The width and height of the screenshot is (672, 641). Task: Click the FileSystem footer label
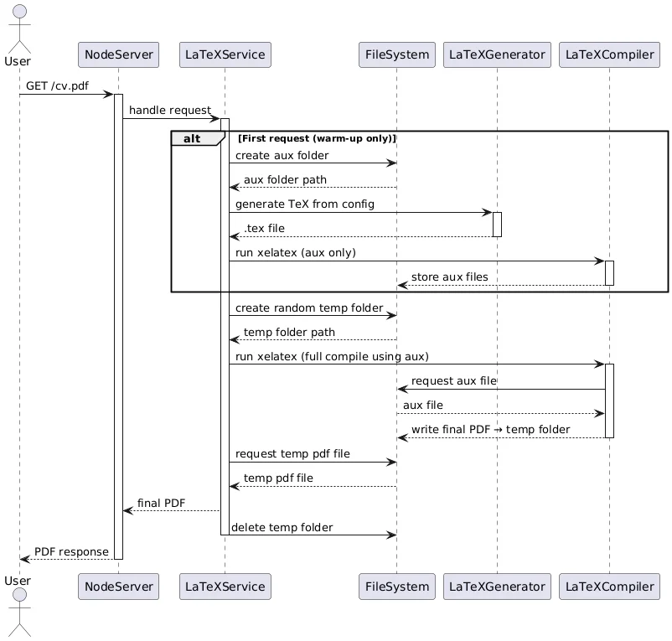coord(395,587)
